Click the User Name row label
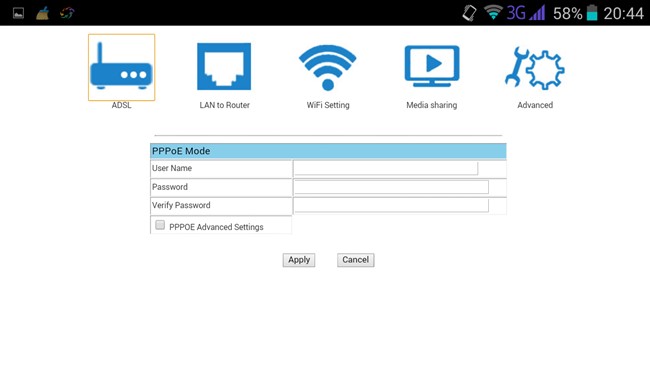The width and height of the screenshot is (650, 366). (x=172, y=168)
